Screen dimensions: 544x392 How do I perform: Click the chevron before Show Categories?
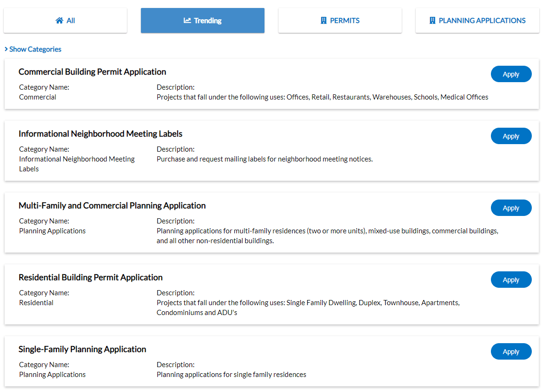[6, 49]
